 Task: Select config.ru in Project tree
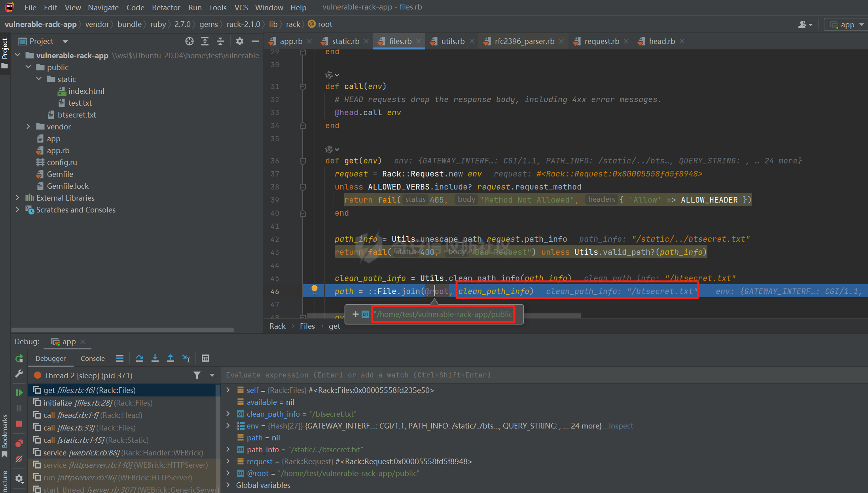coord(62,162)
